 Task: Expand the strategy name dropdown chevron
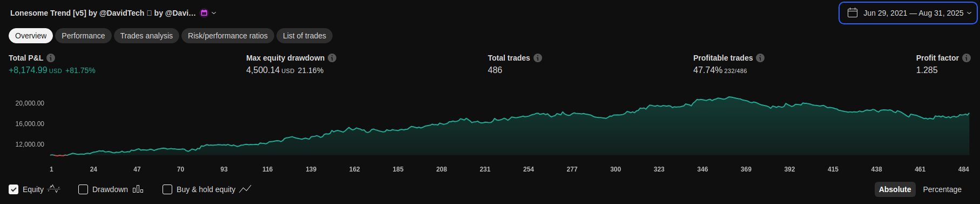(x=214, y=13)
